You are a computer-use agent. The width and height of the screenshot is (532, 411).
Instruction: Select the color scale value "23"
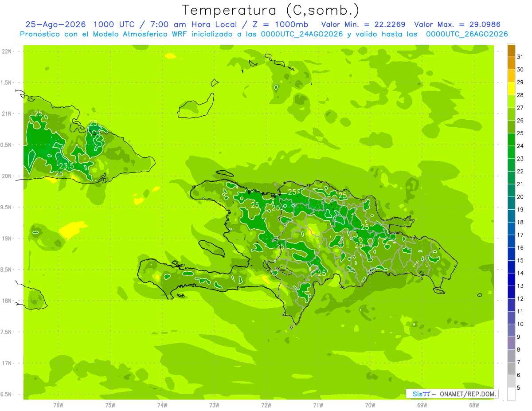(520, 159)
